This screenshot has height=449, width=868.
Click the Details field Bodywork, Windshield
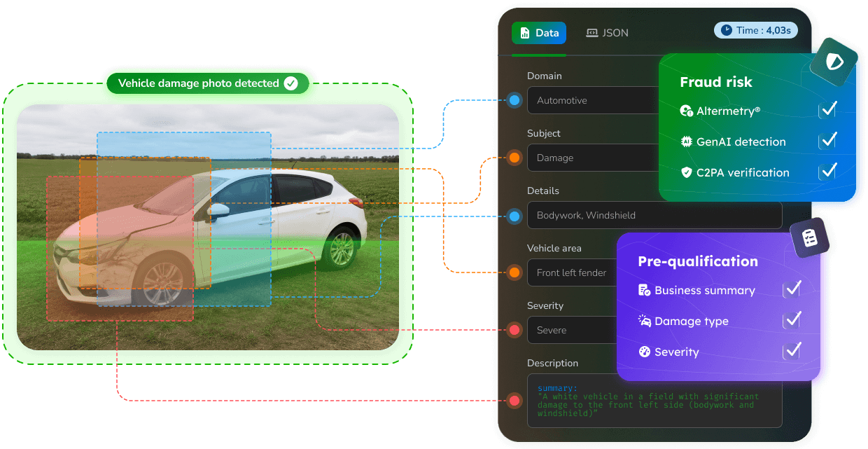(x=654, y=215)
